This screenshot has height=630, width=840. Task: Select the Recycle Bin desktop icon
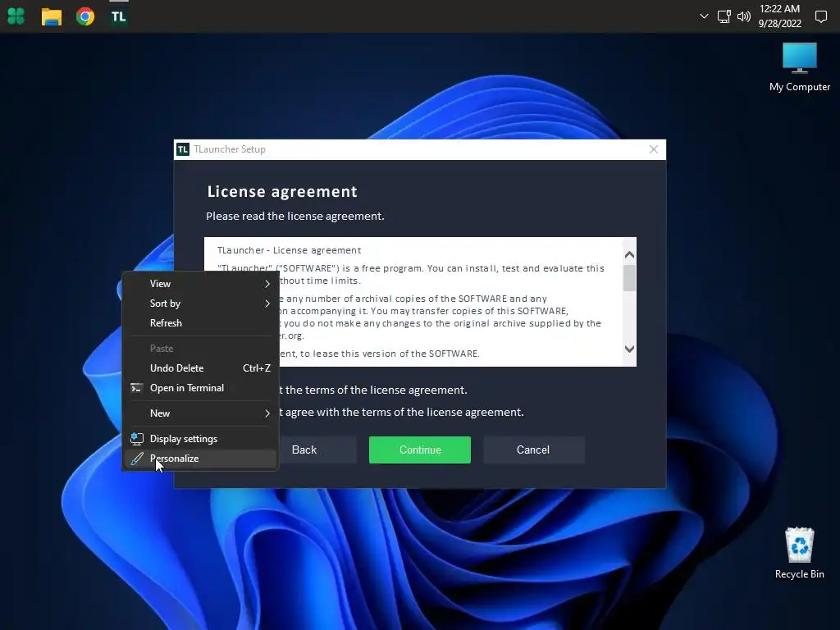tap(799, 554)
